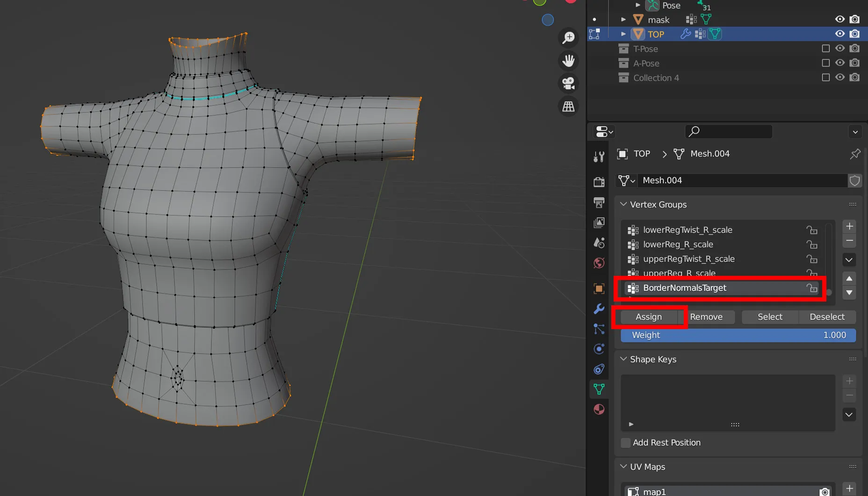Open vertex group specials dropdown
868x496 pixels.
[x=849, y=260]
